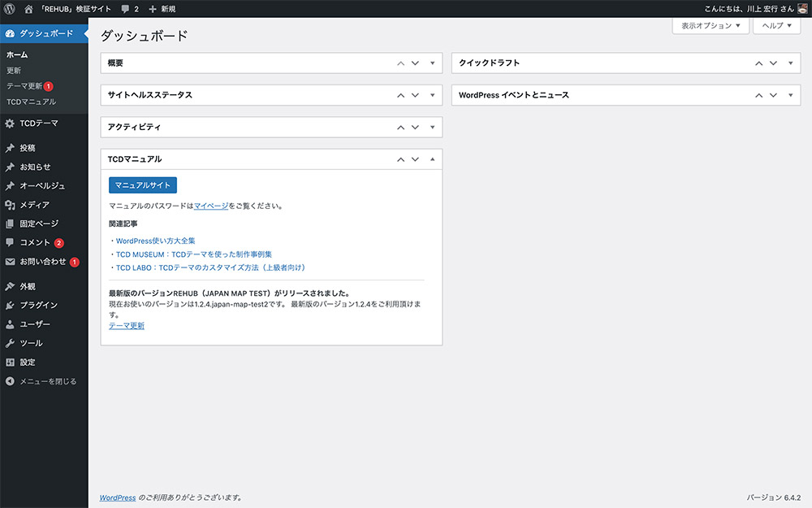Screen dimensions: 812x508
Task: Click the plus icon for new content
Action: [x=153, y=9]
